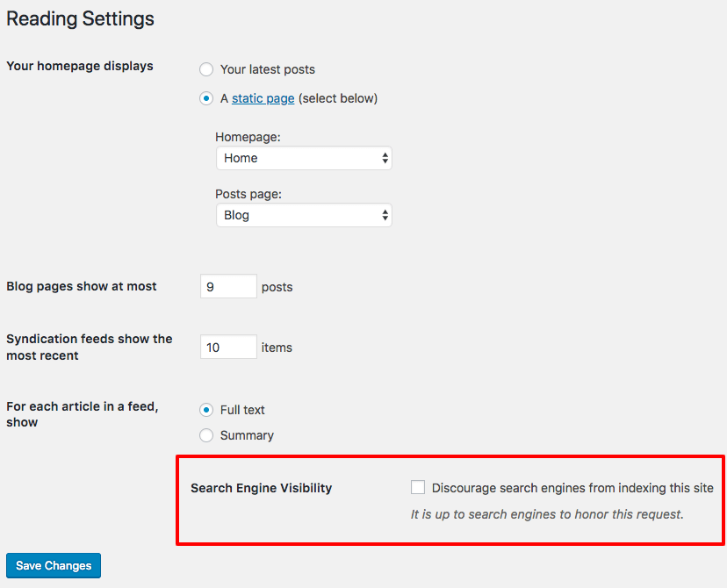Choose the "A static page" radio option
Screen dimensions: 727x588
pos(206,98)
